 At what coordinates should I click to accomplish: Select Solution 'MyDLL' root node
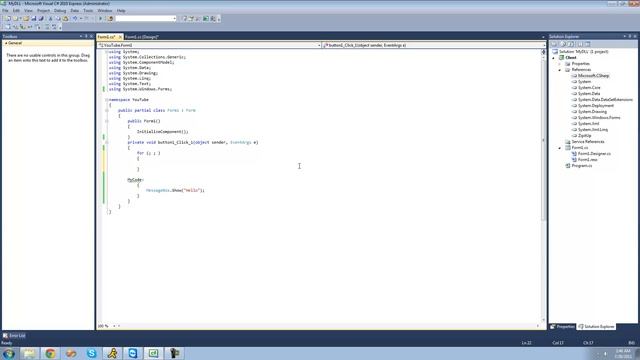[583, 52]
